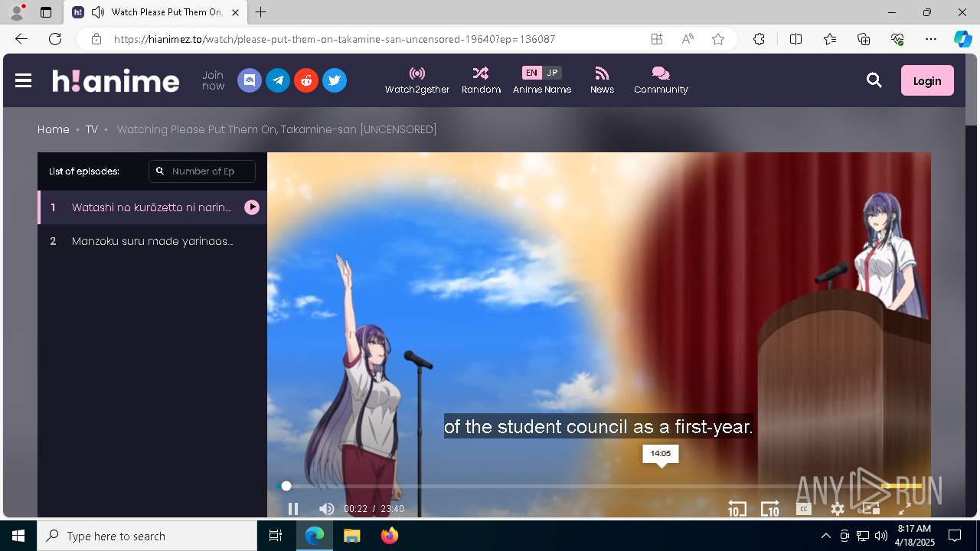The width and height of the screenshot is (980, 551).
Task: Toggle closed captions CC
Action: (804, 509)
